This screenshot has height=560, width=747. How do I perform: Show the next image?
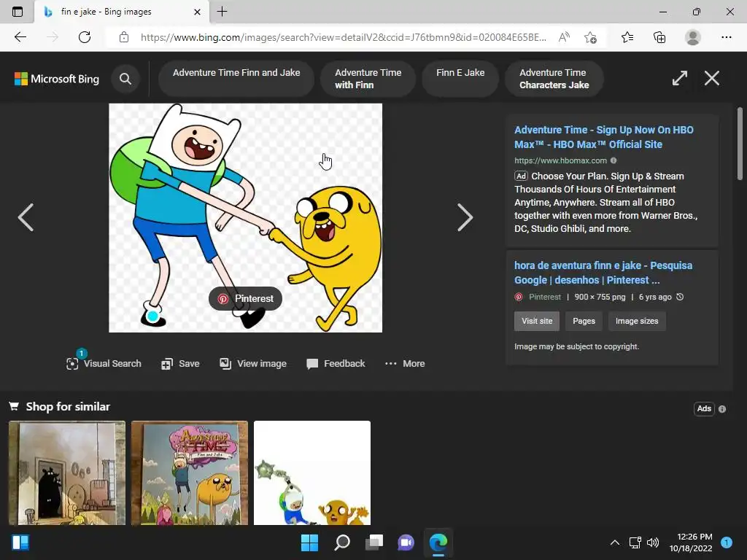click(465, 217)
